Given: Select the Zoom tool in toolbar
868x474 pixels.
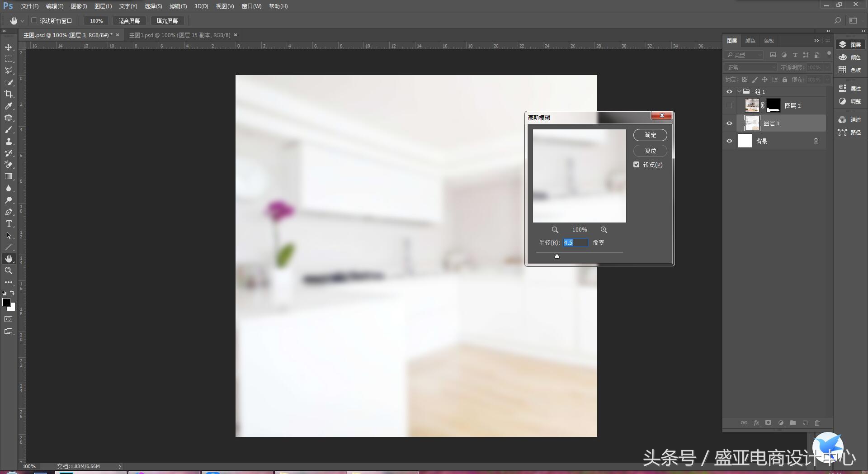Looking at the screenshot, I should pos(9,270).
